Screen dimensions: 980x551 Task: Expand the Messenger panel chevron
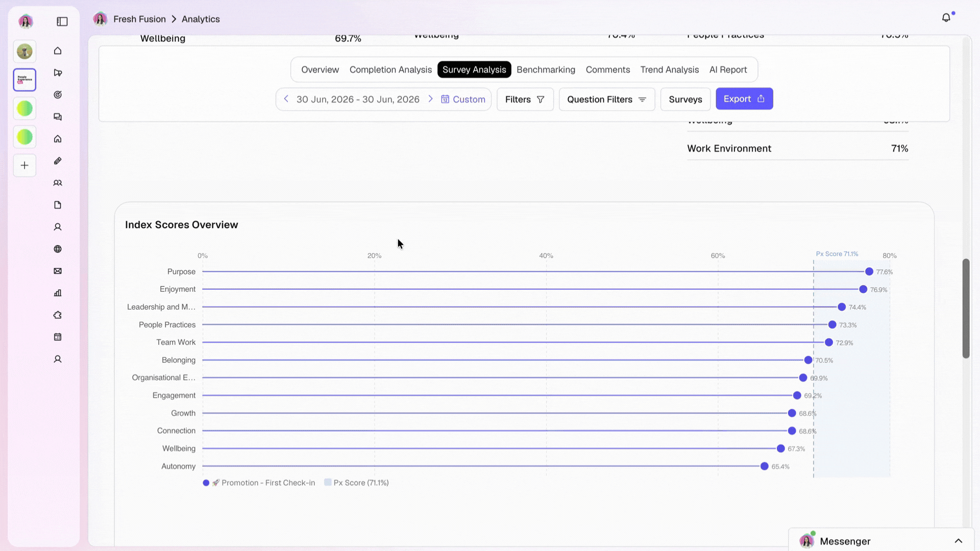(958, 541)
